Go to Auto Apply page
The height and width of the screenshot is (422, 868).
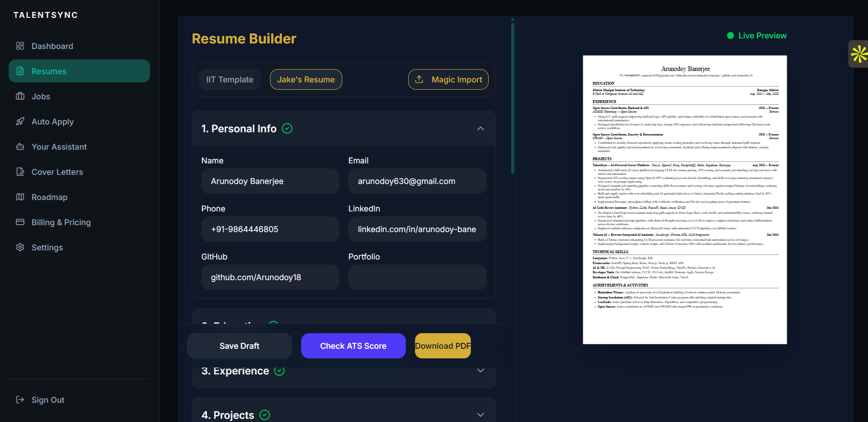(79, 121)
